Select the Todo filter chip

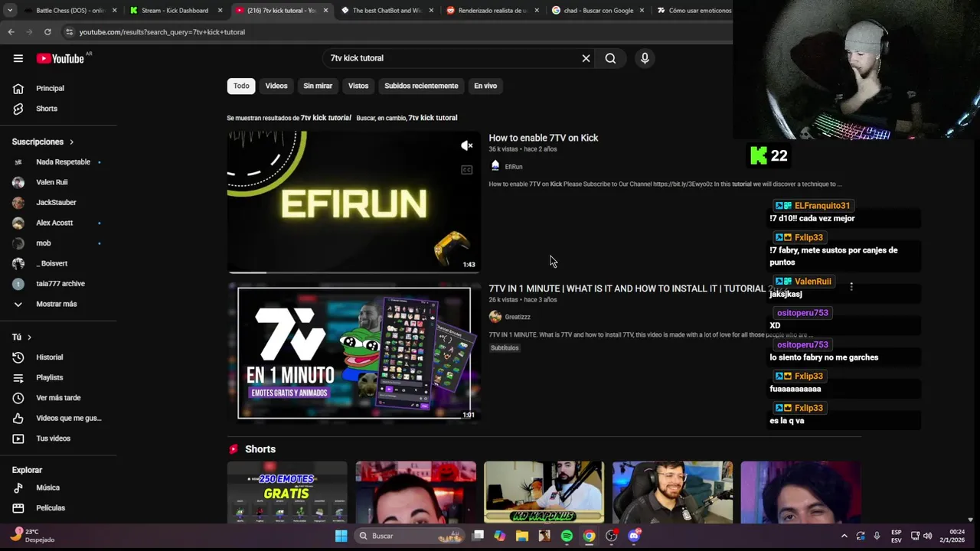pos(241,86)
